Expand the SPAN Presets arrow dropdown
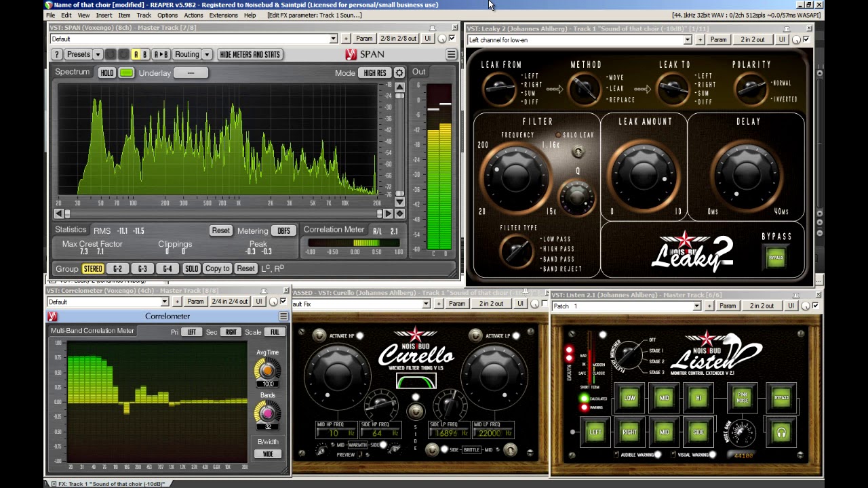The height and width of the screenshot is (488, 868). 98,54
